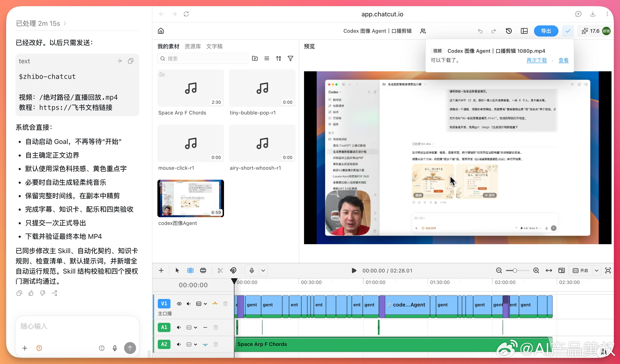
Task: Adjust the timeline zoom slider
Action: [x=517, y=270]
